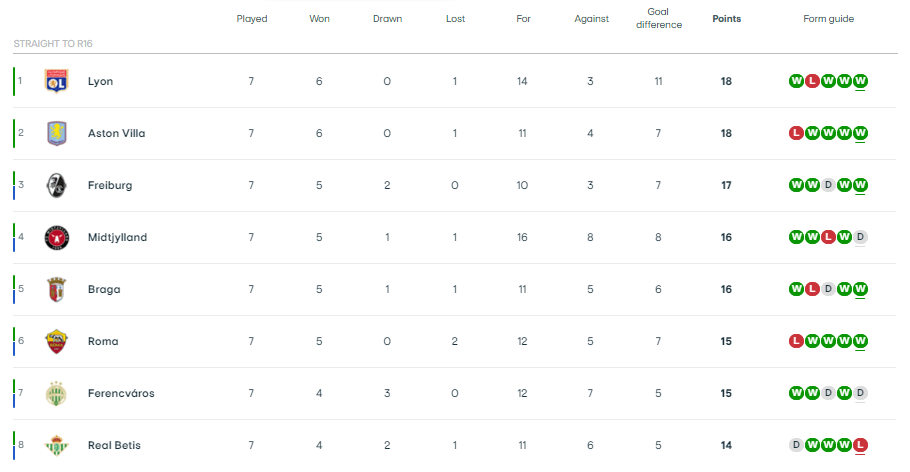
Task: Click Lyon's red loss form badge
Action: coord(812,81)
